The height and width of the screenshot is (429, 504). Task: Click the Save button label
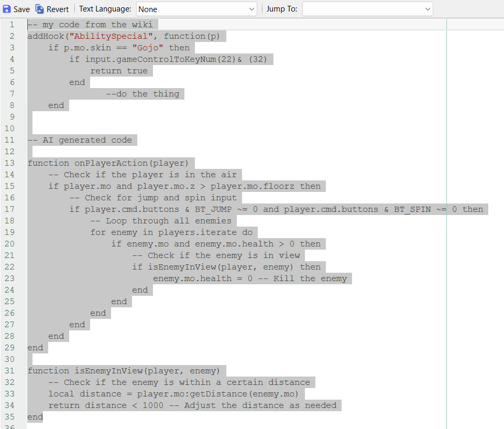pyautogui.click(x=21, y=9)
